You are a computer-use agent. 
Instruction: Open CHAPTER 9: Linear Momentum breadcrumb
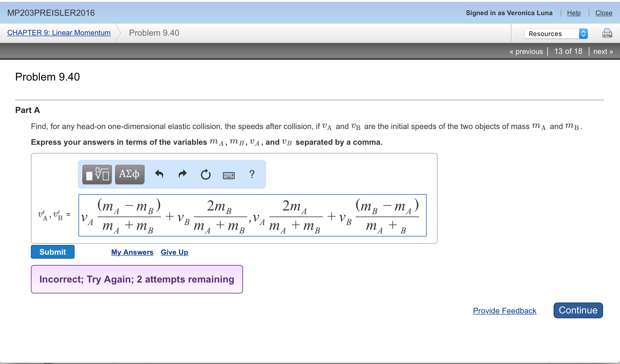coord(59,33)
